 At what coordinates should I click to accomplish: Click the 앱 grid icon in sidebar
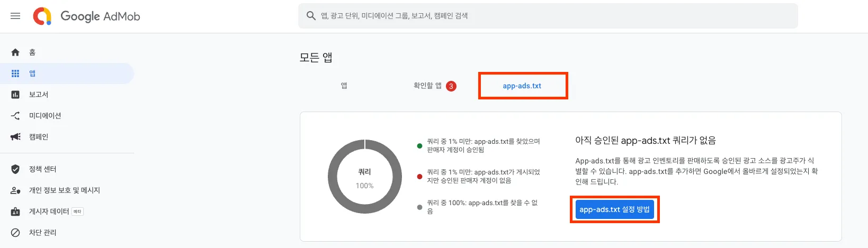pos(15,74)
